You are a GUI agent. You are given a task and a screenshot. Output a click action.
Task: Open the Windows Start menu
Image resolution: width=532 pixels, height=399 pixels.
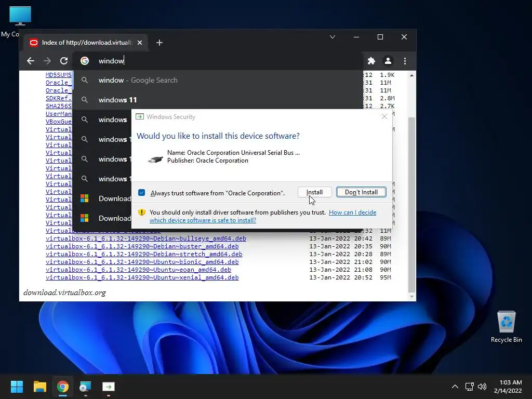coord(17,387)
